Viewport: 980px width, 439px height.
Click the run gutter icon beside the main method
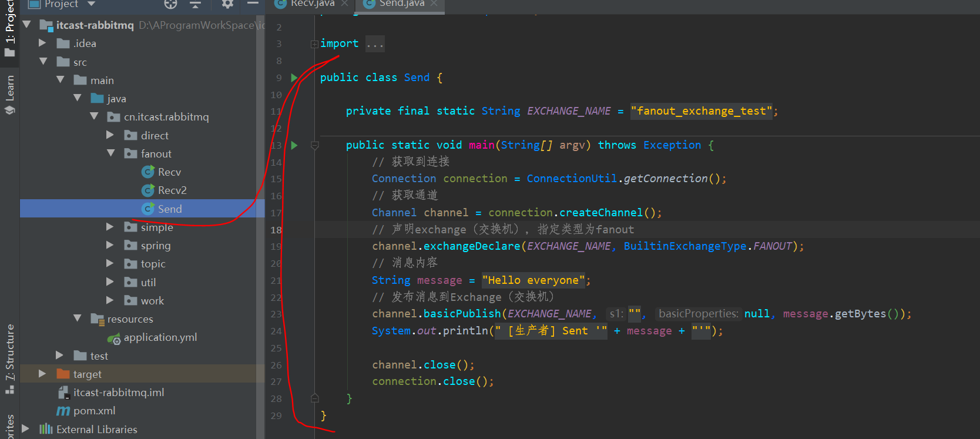(294, 145)
